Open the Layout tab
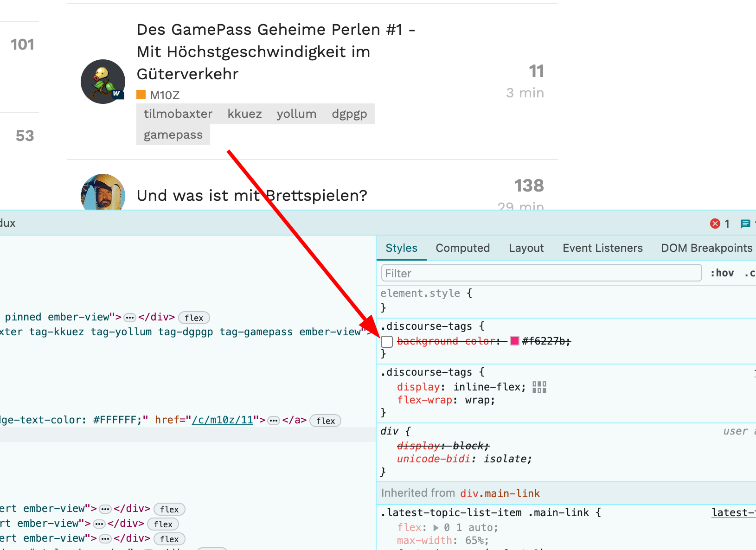The height and width of the screenshot is (550, 756). coord(526,248)
